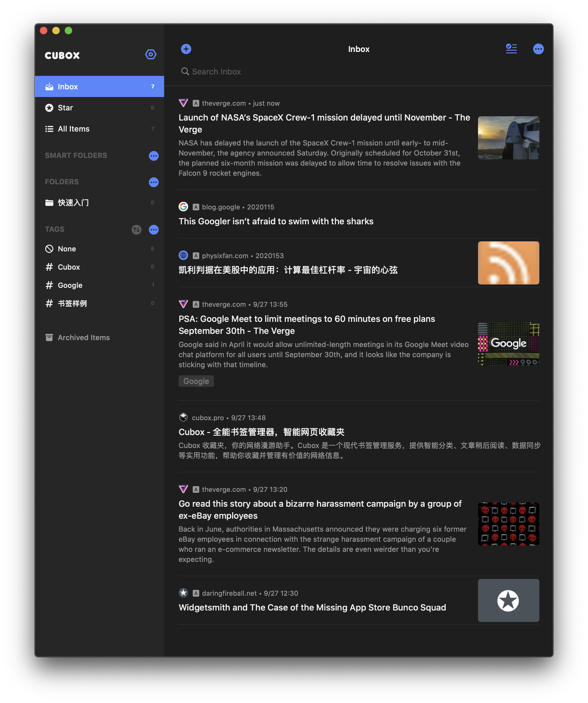Click the CUBOX logo in sidebar
Image resolution: width=588 pixels, height=703 pixels.
click(x=62, y=55)
